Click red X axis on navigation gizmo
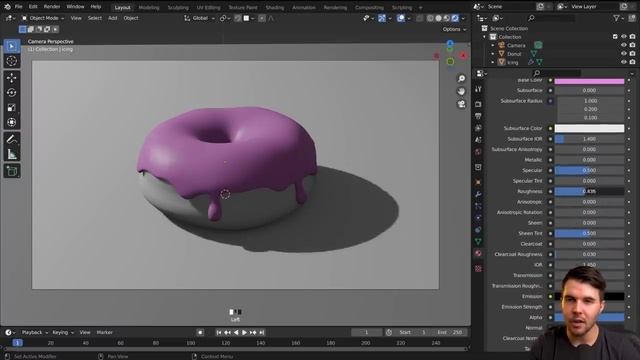Viewport: 640px width, 360px height. (x=463, y=56)
